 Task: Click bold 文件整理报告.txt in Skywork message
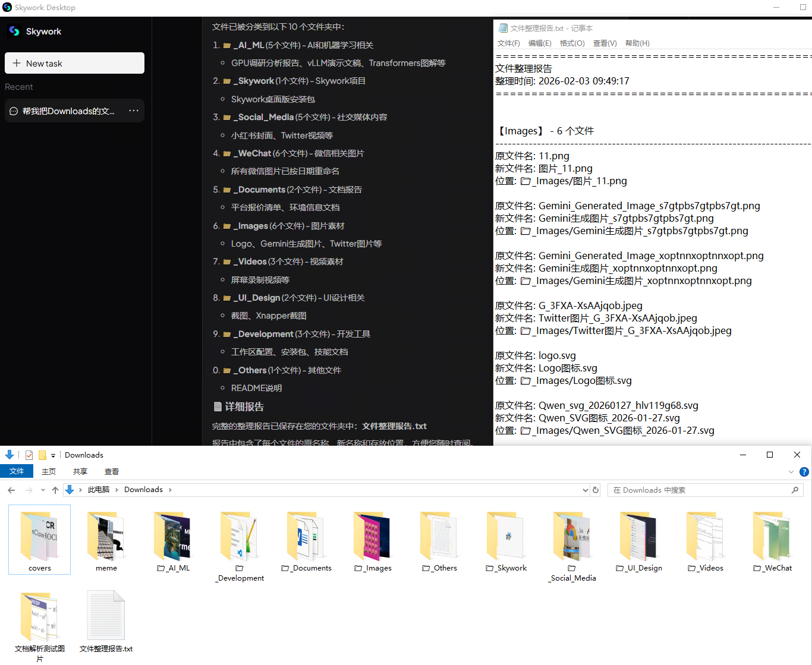point(394,426)
